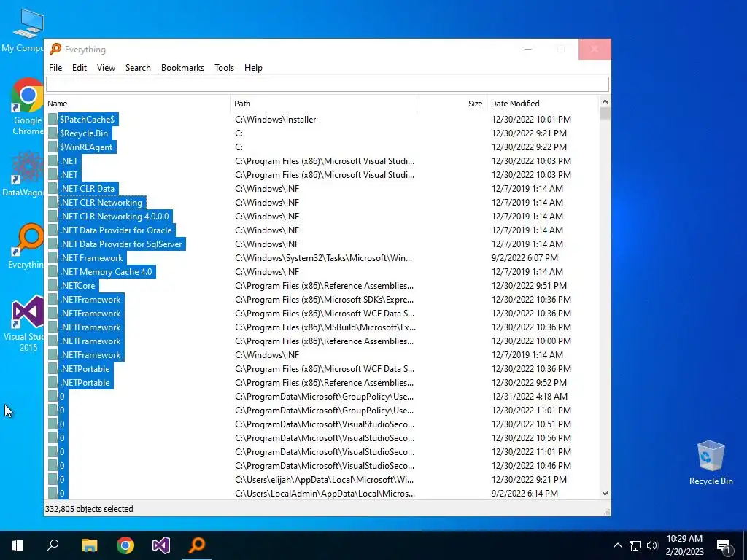Click the C:\Users\elijah\AppData path cell
Image resolution: width=747 pixels, height=560 pixels.
[324, 480]
